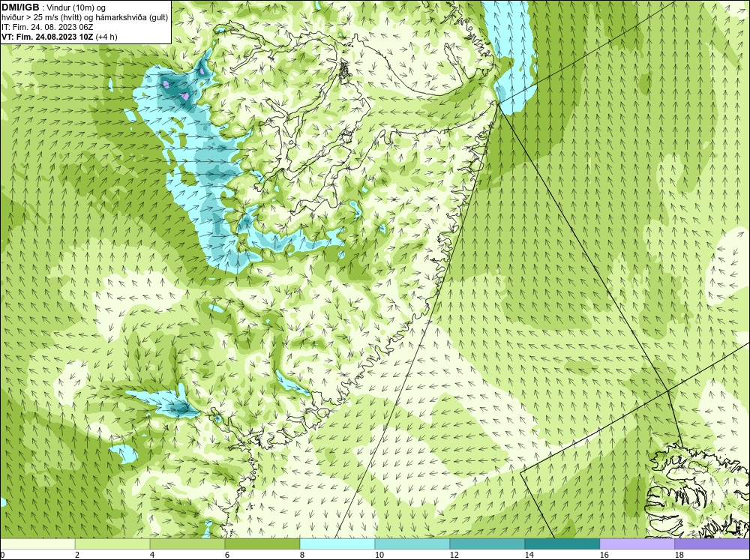Click the legend label 12
The height and width of the screenshot is (560, 750).
454,555
